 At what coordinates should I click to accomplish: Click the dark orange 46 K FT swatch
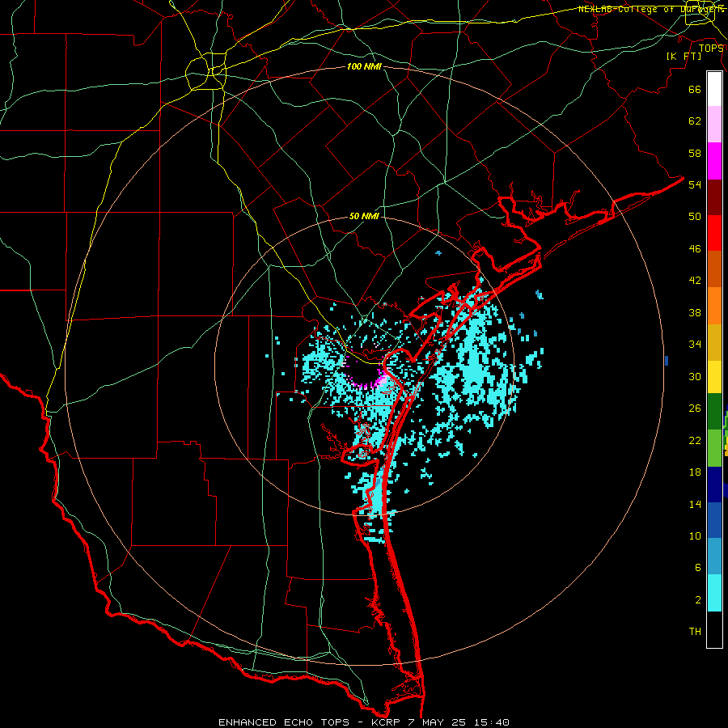[714, 269]
